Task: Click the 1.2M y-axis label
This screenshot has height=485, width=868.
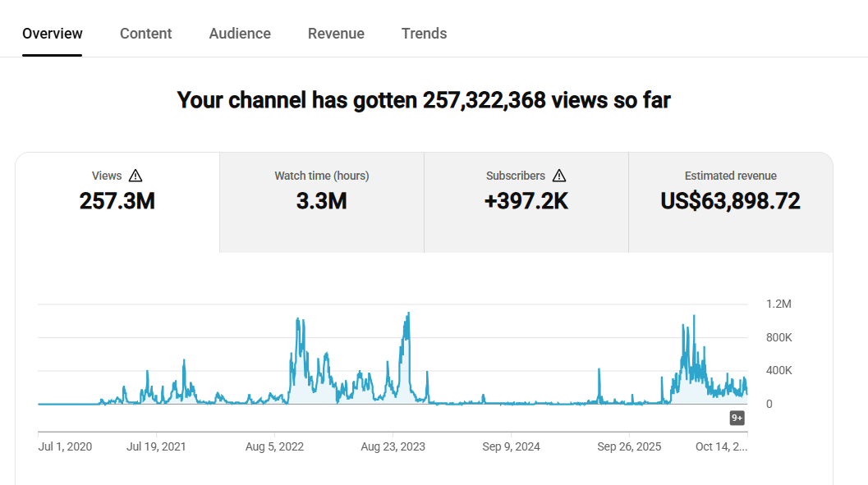Action: coord(778,304)
